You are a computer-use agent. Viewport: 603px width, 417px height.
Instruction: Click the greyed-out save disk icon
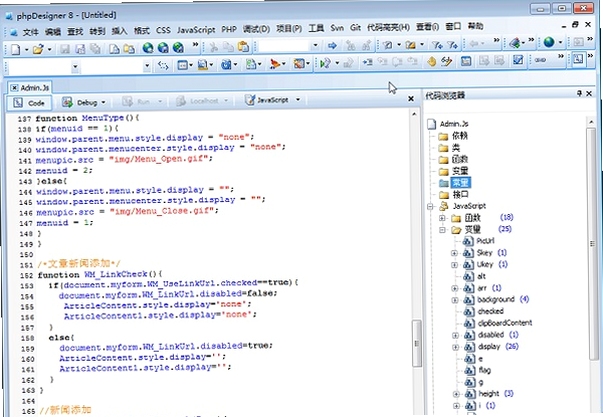(x=65, y=49)
